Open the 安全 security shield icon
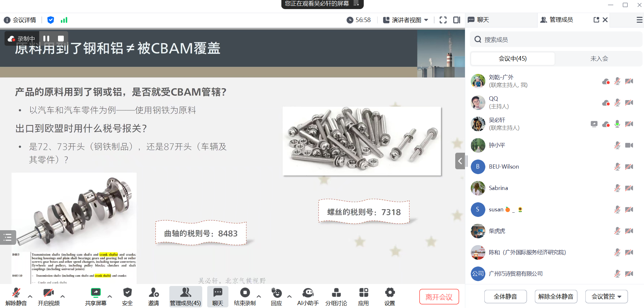644x308 pixels. pyautogui.click(x=127, y=293)
